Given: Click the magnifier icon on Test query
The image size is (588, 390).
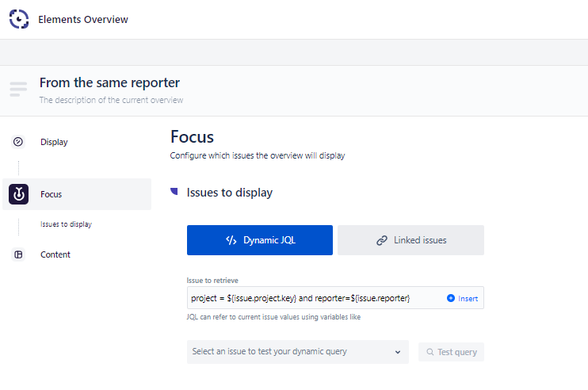Looking at the screenshot, I should coord(430,352).
